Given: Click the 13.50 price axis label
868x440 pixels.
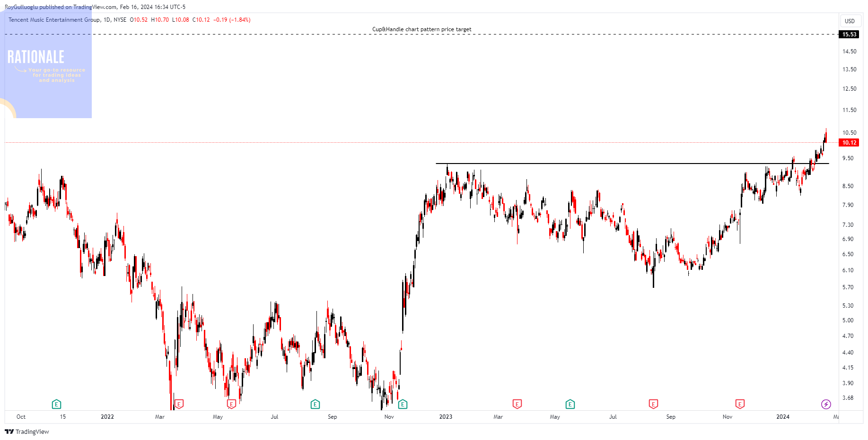Looking at the screenshot, I should [850, 69].
